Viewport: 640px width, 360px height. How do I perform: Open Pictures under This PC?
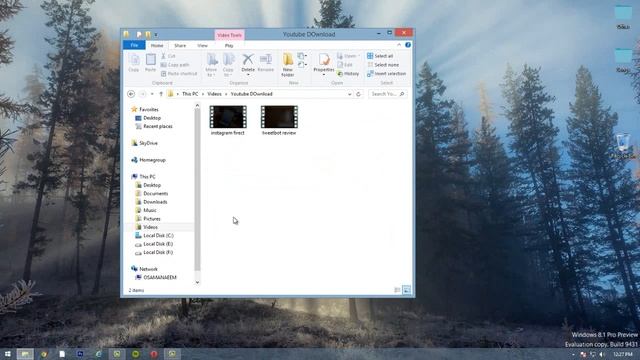click(x=148, y=219)
